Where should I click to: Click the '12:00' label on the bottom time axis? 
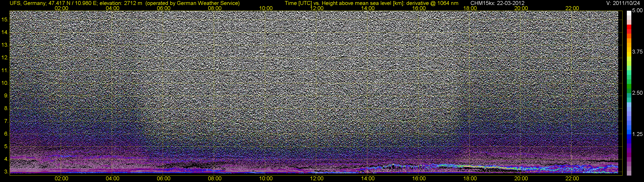(317, 179)
